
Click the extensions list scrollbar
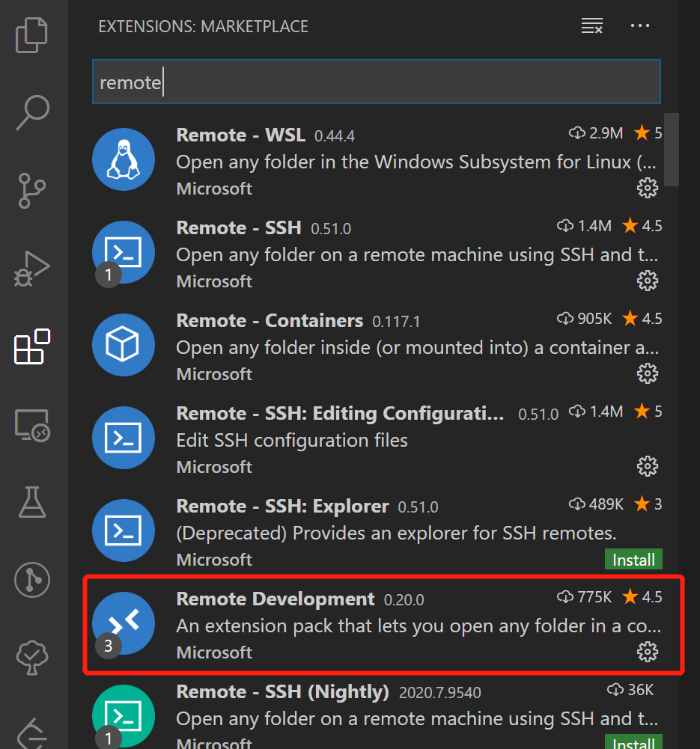point(672,150)
